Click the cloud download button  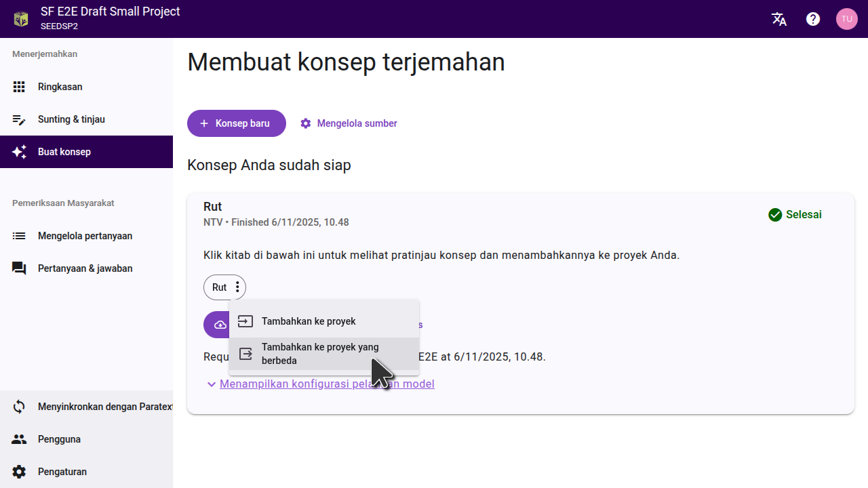tap(217, 325)
